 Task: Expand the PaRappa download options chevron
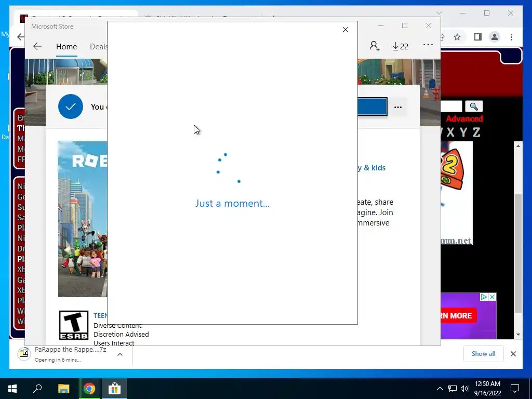click(x=120, y=354)
